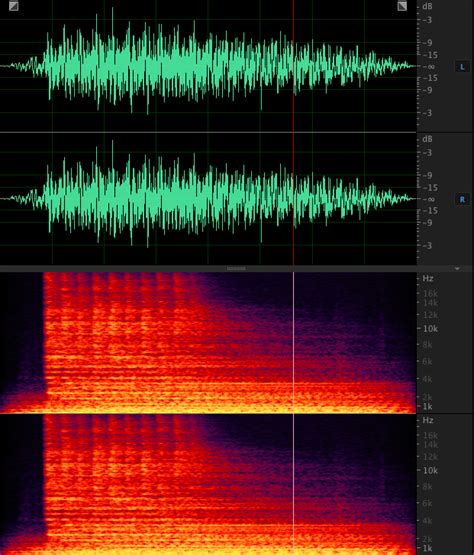Click the 4k mark on upper spectrogram scale

point(427,379)
